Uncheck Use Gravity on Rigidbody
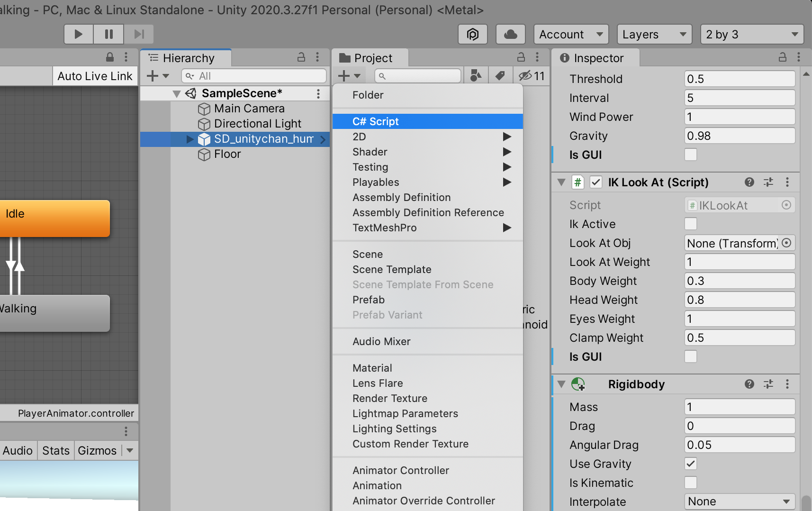The width and height of the screenshot is (812, 511). 691,464
